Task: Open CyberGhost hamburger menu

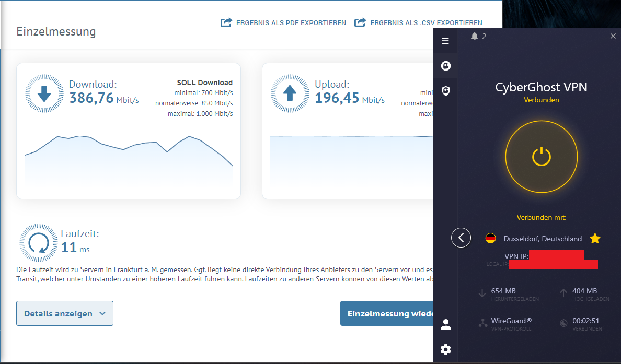Action: click(445, 41)
